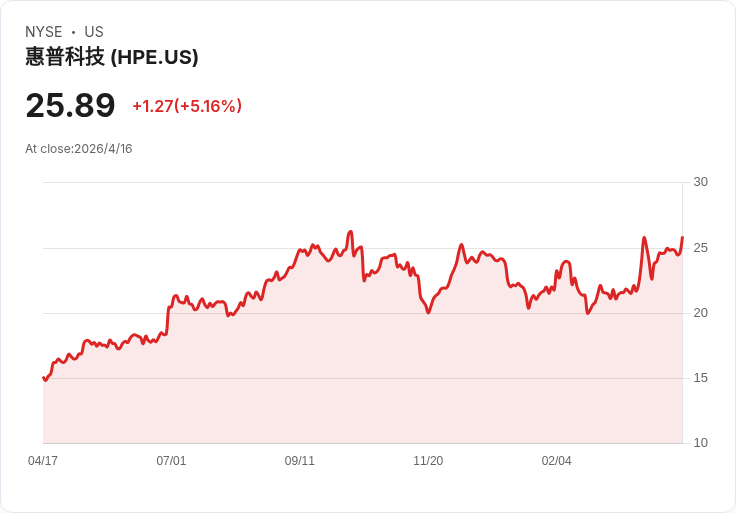Click the 25.89 closing price
The image size is (736, 513).
click(70, 105)
